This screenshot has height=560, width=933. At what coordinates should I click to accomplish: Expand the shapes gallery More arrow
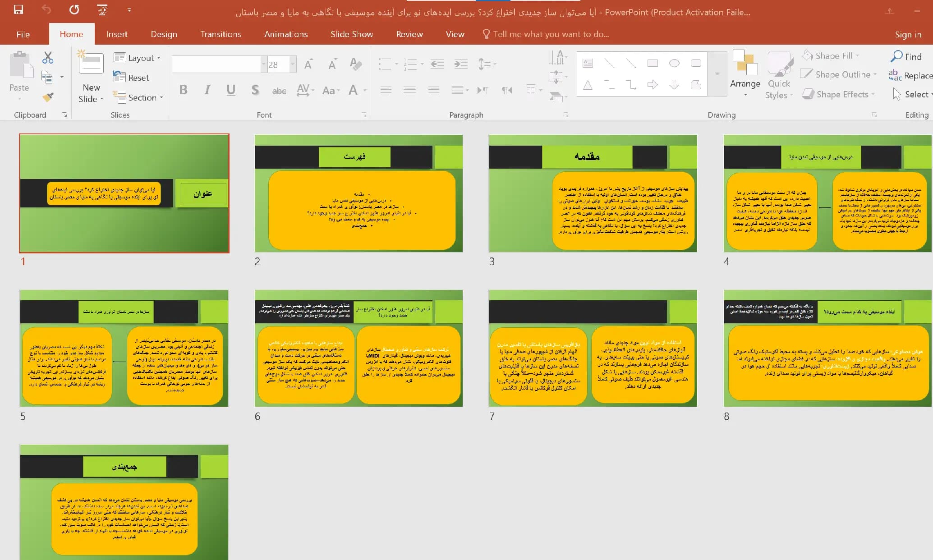click(x=717, y=73)
